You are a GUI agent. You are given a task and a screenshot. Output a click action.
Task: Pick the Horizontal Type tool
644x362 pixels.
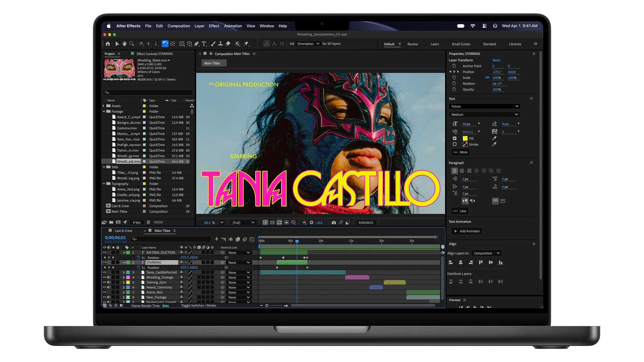pyautogui.click(x=204, y=44)
